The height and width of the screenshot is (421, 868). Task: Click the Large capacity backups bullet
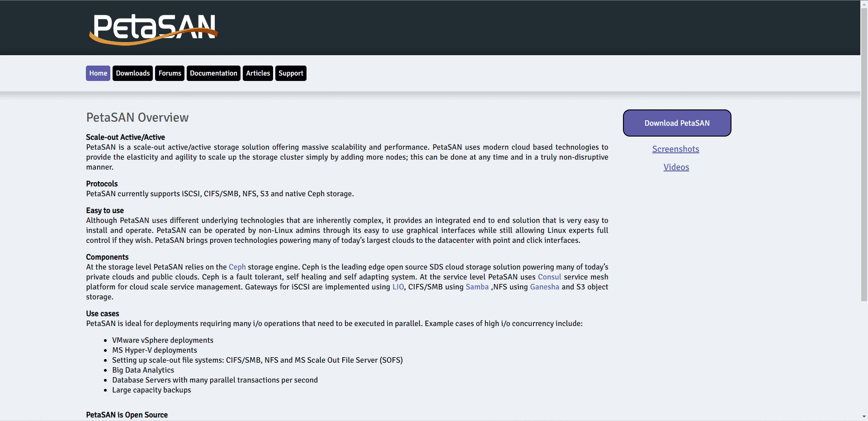coord(151,390)
